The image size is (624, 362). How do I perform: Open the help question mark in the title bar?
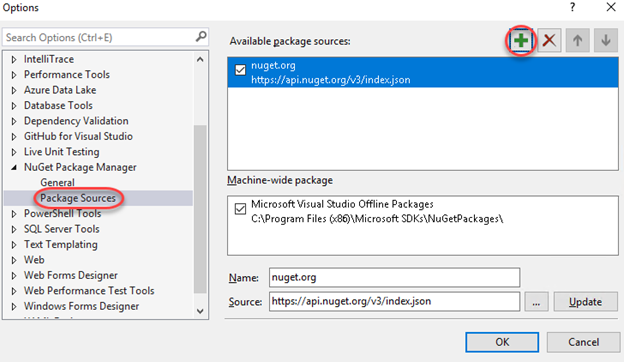point(572,7)
